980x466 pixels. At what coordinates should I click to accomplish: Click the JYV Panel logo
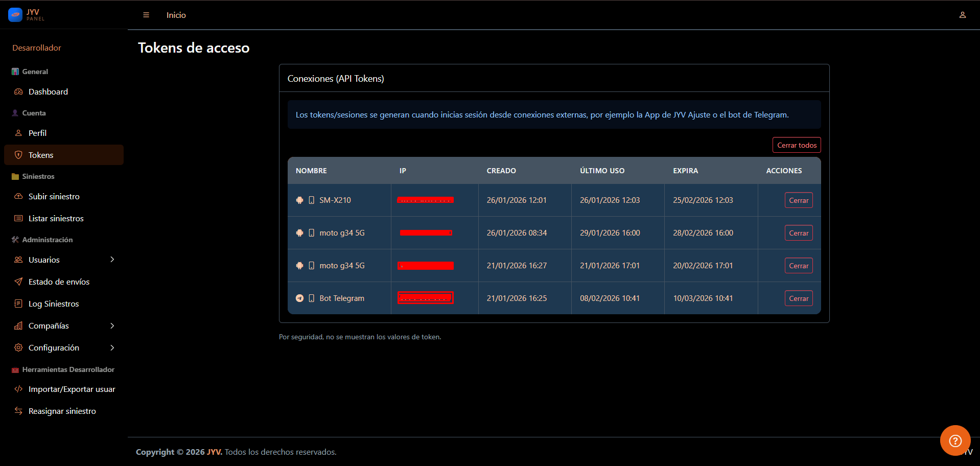(27, 15)
